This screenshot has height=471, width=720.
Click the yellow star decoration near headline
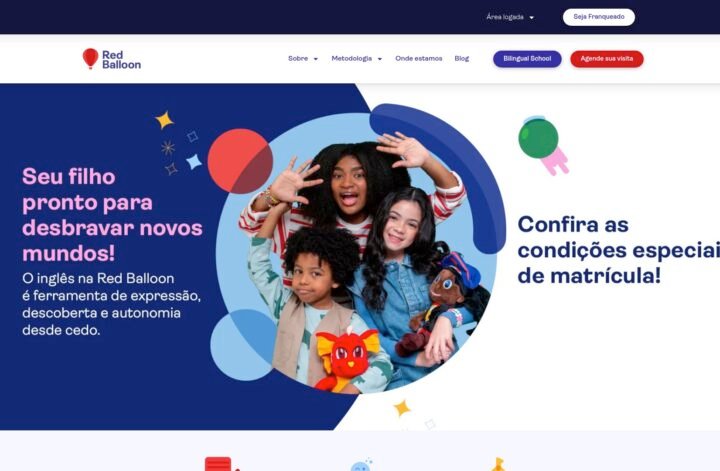click(164, 120)
